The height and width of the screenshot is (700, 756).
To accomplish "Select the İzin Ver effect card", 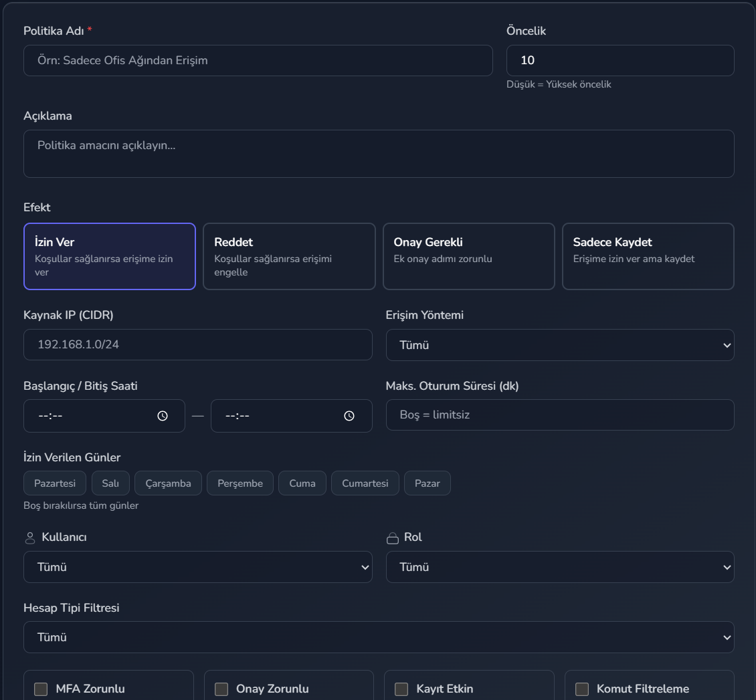I will (x=110, y=256).
